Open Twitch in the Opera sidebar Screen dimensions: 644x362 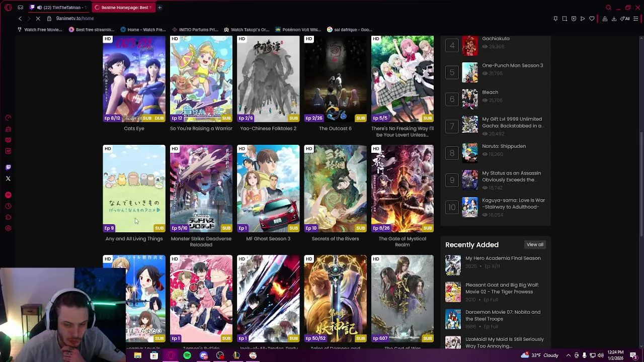(8, 167)
